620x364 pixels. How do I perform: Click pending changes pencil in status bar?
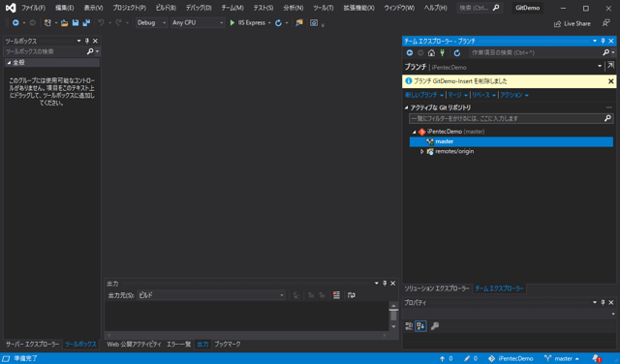(471, 358)
